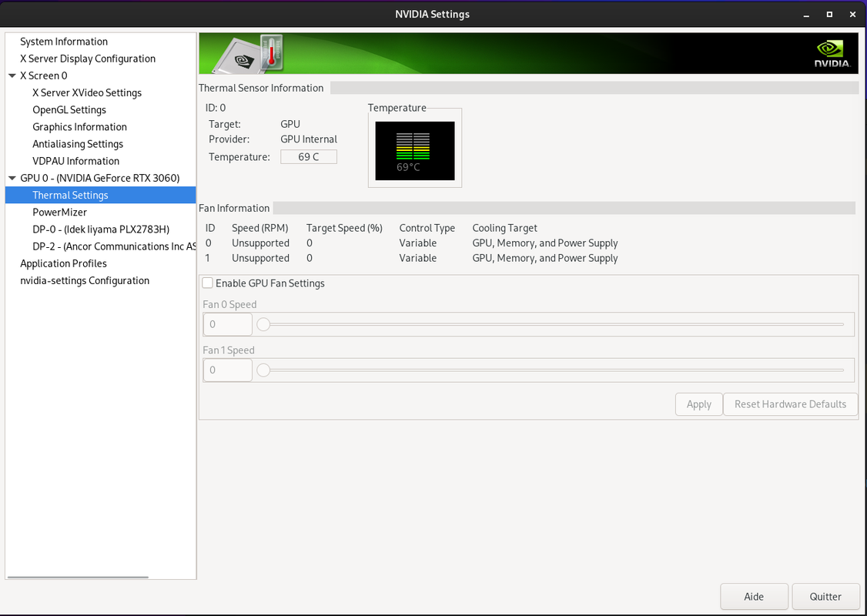867x616 pixels.
Task: Click the temperature gauge graphic showing 69°C
Action: pos(415,151)
